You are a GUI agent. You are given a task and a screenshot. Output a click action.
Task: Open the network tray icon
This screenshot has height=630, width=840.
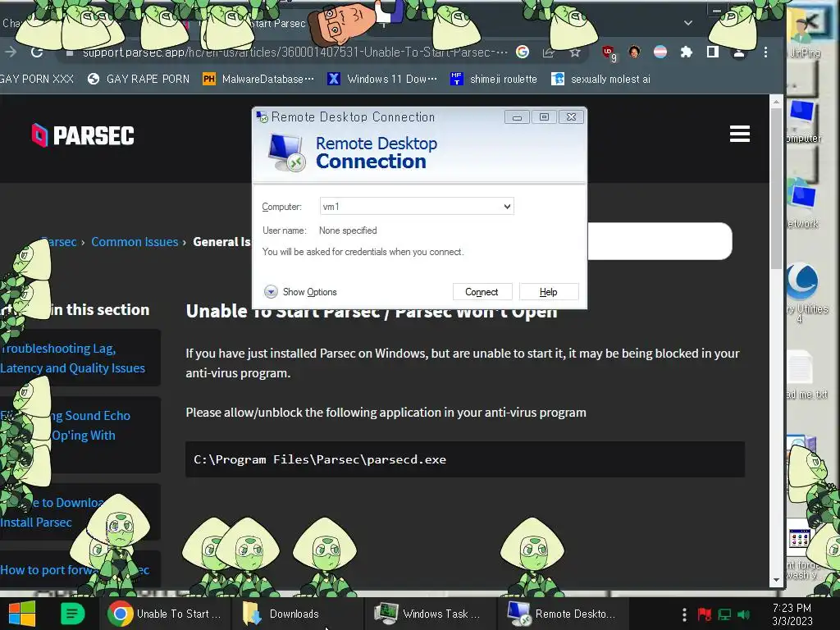724,614
